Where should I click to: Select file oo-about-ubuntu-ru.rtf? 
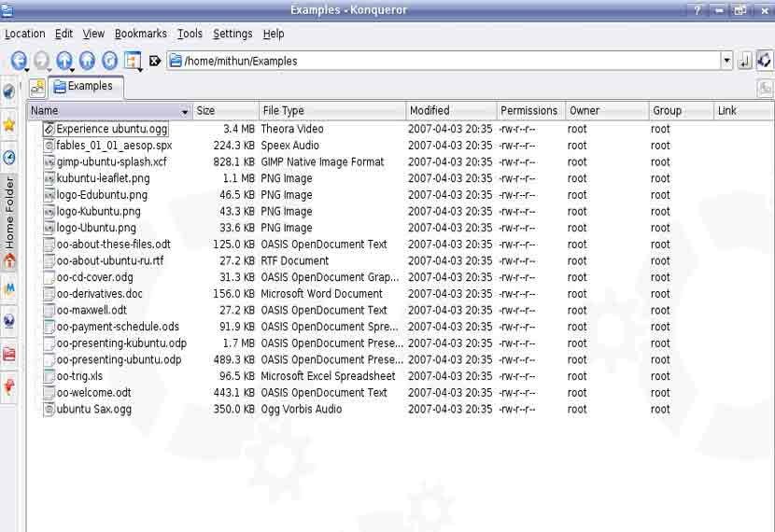110,260
